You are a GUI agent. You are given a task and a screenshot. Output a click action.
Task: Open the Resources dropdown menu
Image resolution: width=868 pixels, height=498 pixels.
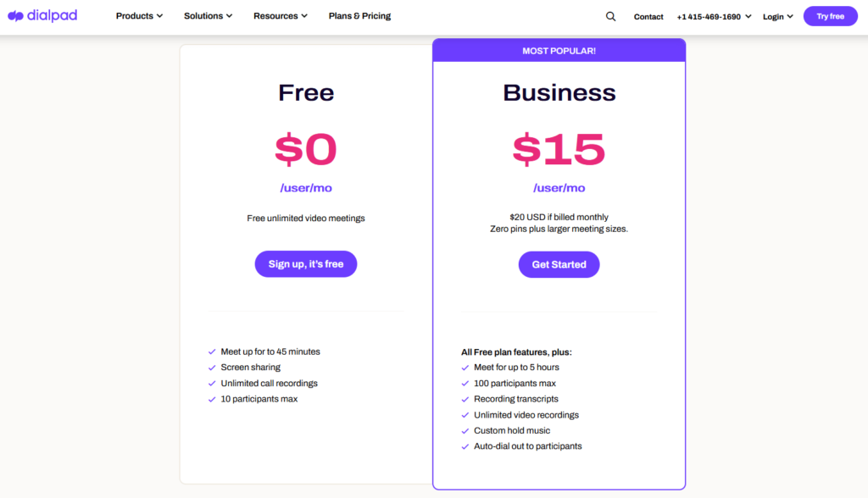(x=280, y=16)
